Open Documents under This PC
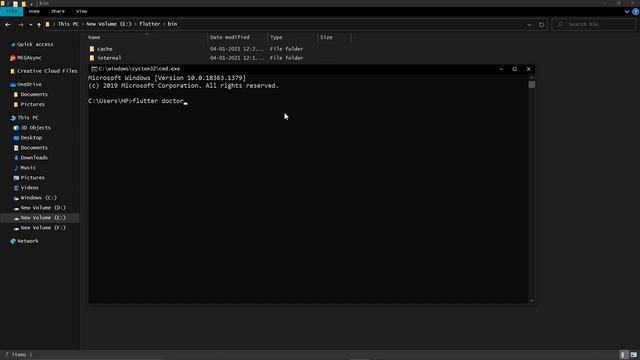Screen dimensions: 640x360 point(34,148)
